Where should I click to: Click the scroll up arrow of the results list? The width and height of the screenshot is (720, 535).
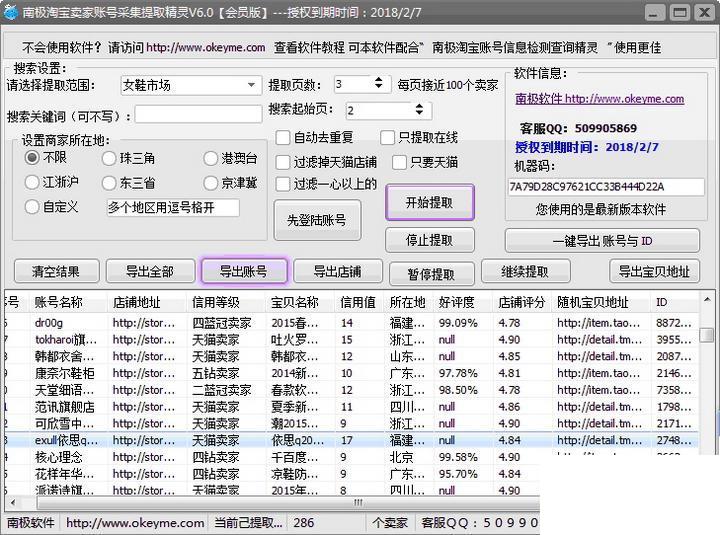coord(708,300)
